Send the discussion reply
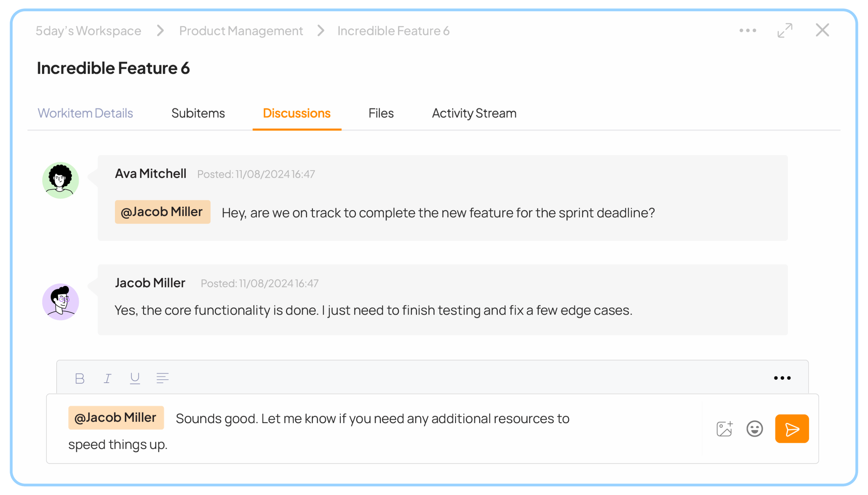868x495 pixels. [x=792, y=429]
